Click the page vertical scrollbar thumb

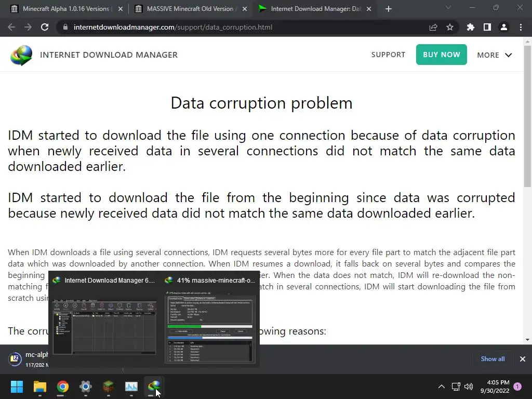[x=527, y=116]
